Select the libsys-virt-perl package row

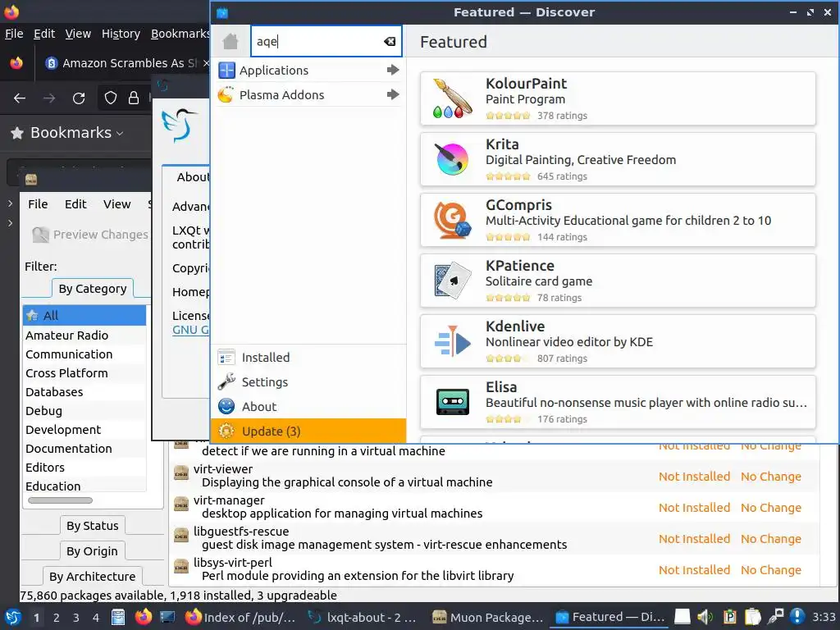coord(494,569)
